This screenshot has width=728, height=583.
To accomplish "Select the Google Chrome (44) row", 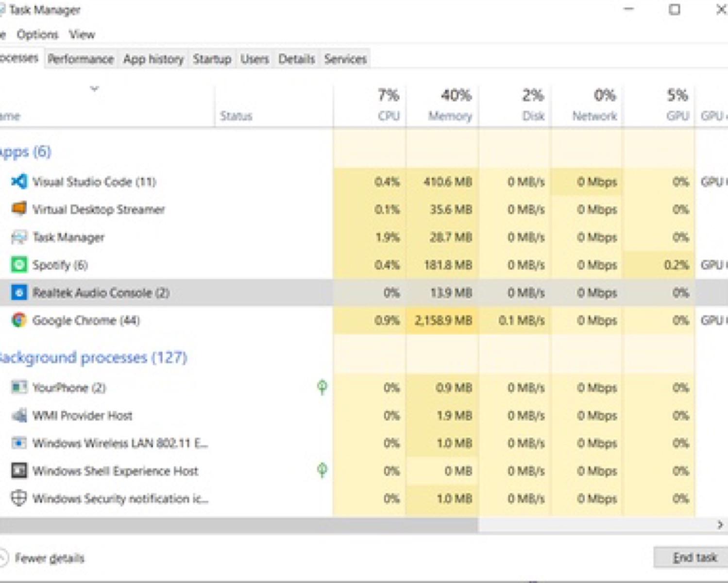I will [x=364, y=320].
